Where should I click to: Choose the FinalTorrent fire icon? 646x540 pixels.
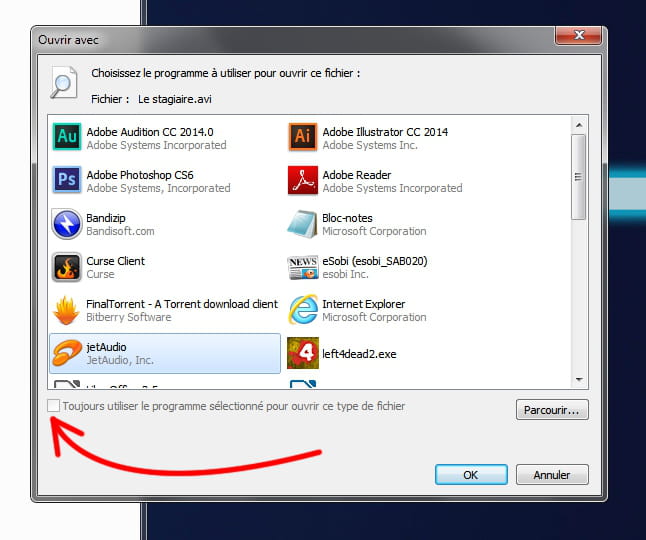click(66, 310)
